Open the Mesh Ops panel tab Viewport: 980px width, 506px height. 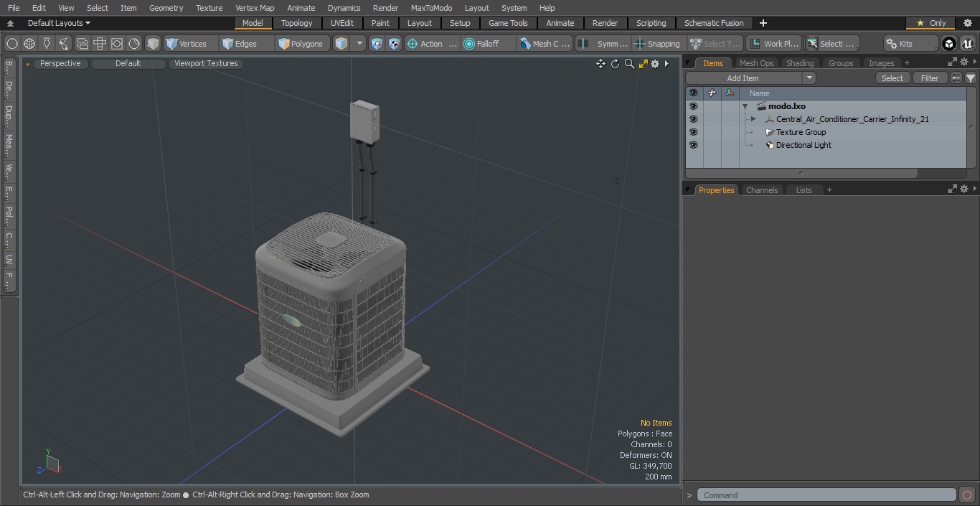click(756, 63)
